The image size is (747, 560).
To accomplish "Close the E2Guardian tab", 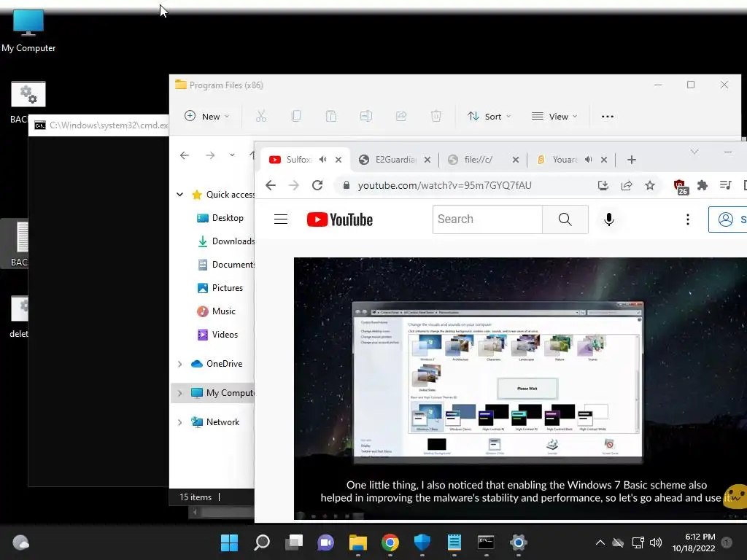I will coord(427,160).
